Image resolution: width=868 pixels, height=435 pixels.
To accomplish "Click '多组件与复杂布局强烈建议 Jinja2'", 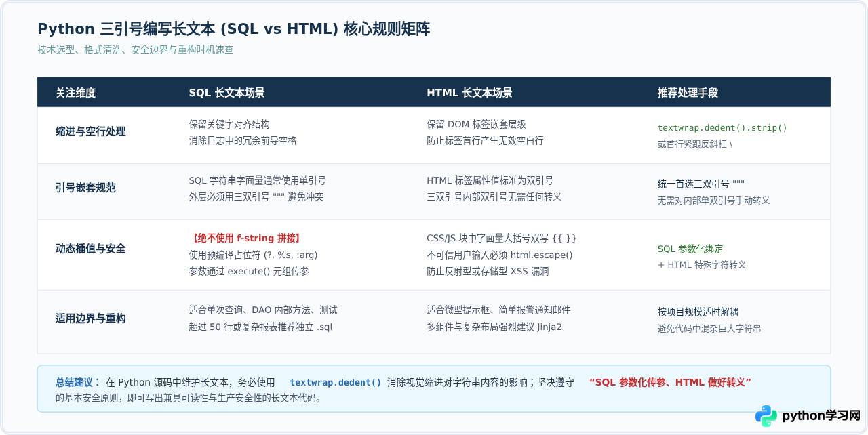I will pyautogui.click(x=494, y=327).
